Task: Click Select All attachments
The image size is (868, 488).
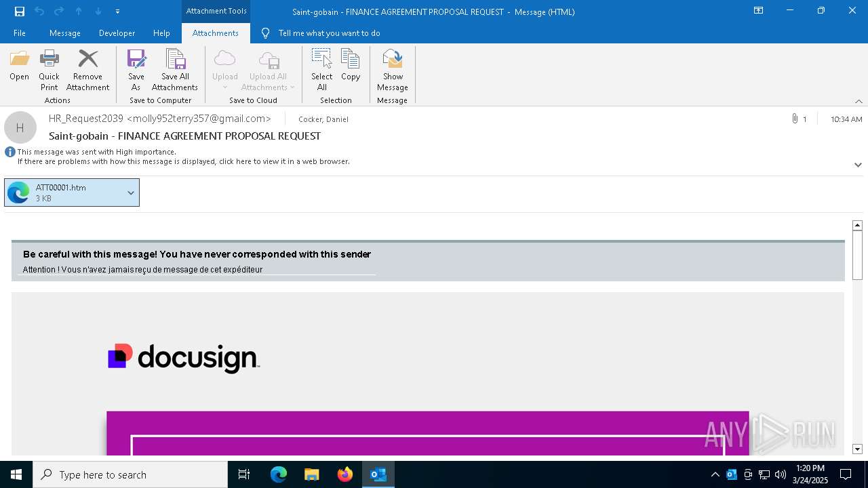Action: click(x=322, y=70)
